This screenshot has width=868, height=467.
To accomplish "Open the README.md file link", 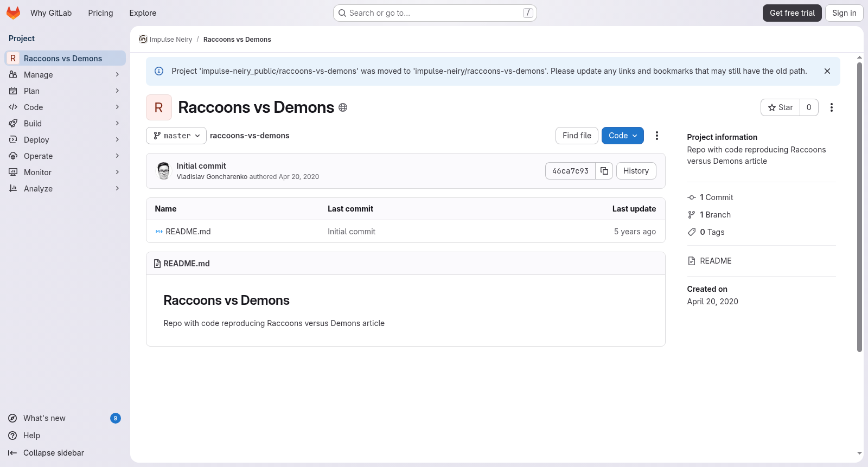I will pos(188,232).
